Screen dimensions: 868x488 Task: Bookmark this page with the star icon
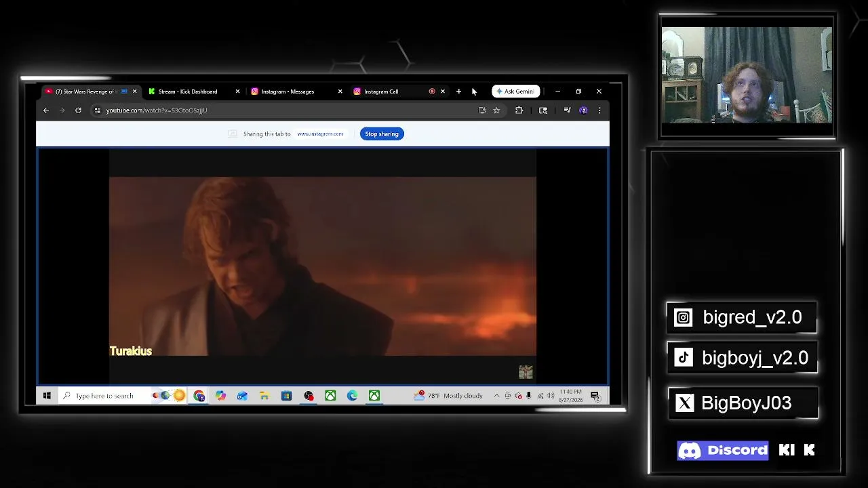click(x=496, y=110)
